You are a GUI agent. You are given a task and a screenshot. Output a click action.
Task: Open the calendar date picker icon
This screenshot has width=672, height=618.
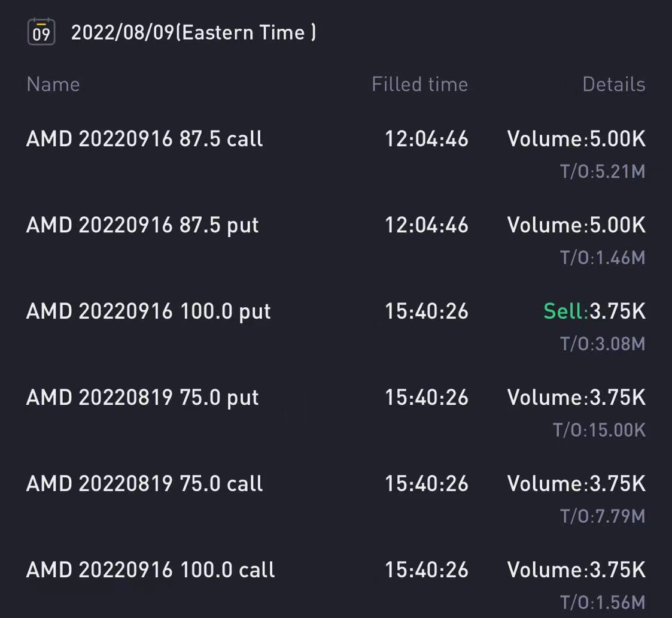pyautogui.click(x=41, y=32)
